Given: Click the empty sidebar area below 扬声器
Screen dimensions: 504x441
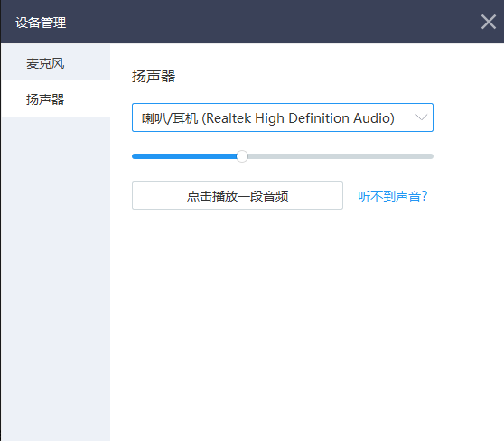Looking at the screenshot, I should [56, 277].
